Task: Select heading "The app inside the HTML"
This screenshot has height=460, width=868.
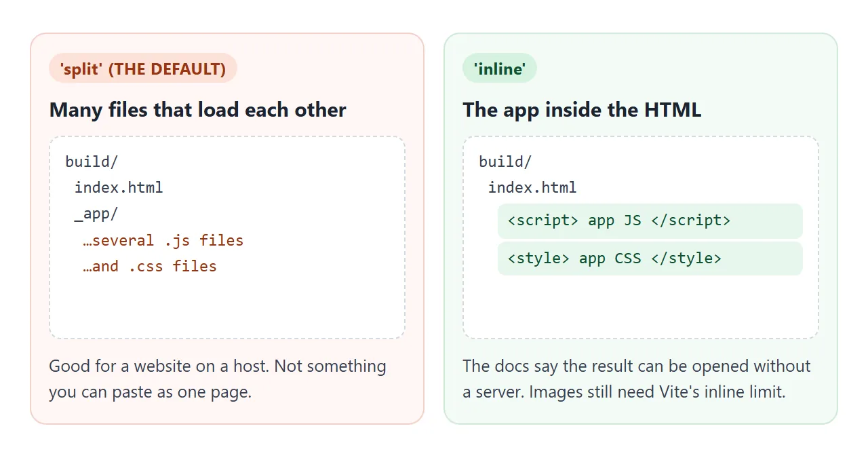Action: pos(582,110)
